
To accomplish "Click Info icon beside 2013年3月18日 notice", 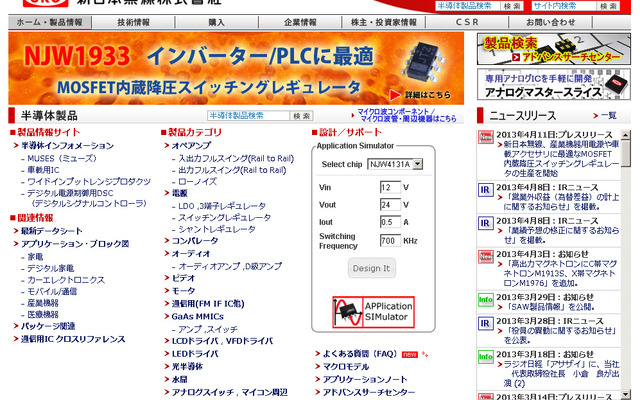I will 486,357.
